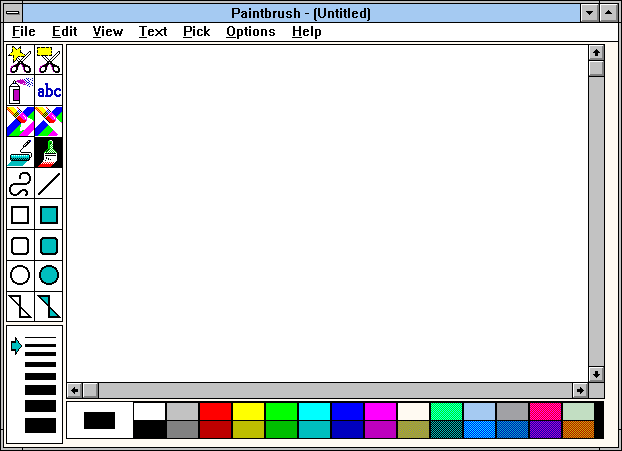Open the Pick menu
Viewport: 622px width, 451px height.
click(x=196, y=31)
